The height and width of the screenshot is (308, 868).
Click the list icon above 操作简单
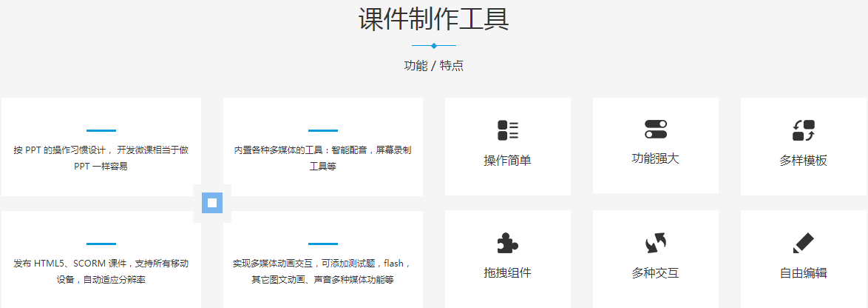[x=507, y=130]
